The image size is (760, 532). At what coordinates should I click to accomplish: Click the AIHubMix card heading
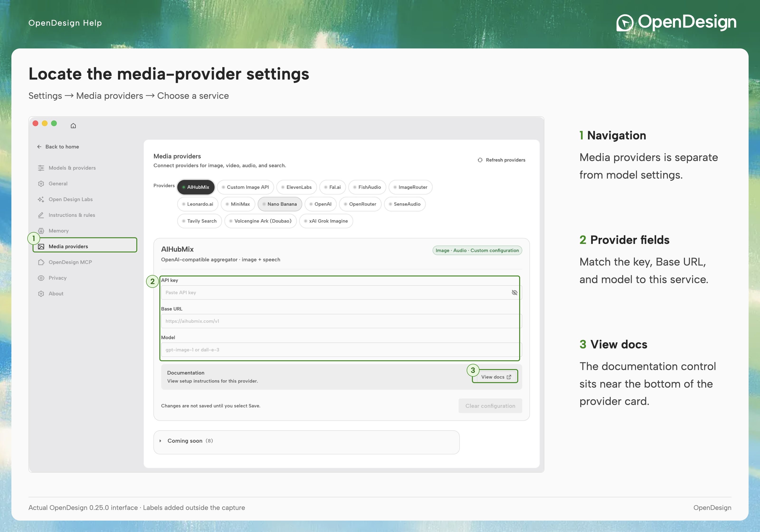coord(177,249)
